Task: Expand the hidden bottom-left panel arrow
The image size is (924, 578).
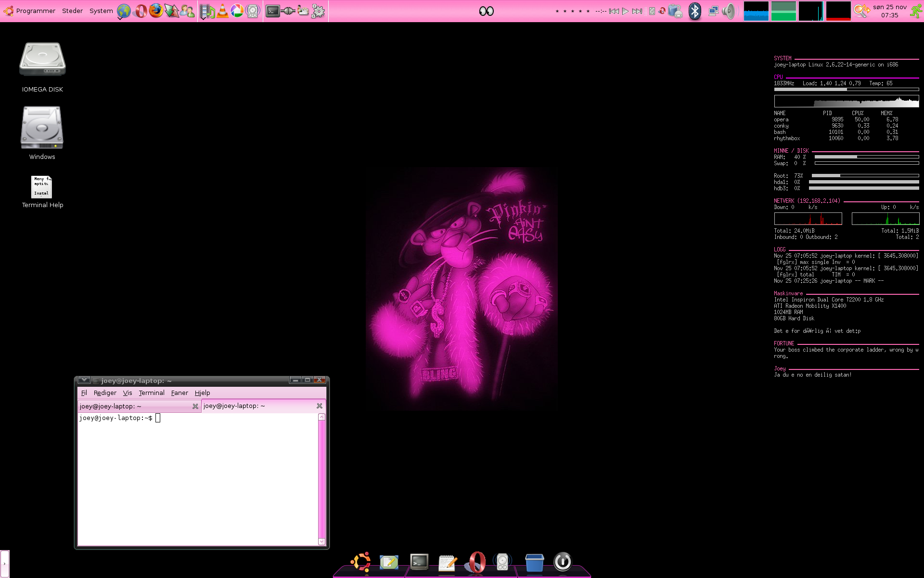Action: pos(4,564)
